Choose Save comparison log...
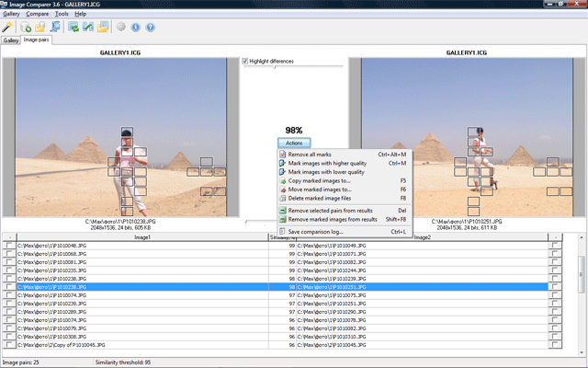588x368 pixels. click(x=345, y=232)
